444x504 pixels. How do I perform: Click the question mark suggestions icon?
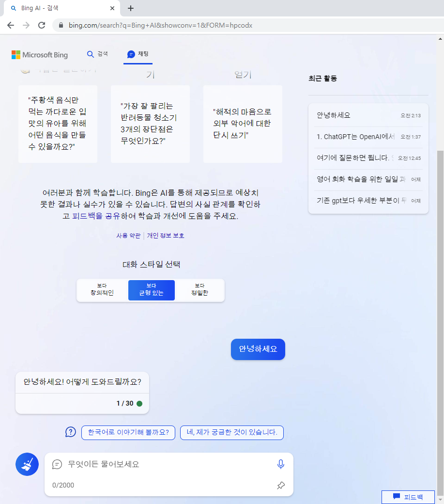pyautogui.click(x=71, y=432)
